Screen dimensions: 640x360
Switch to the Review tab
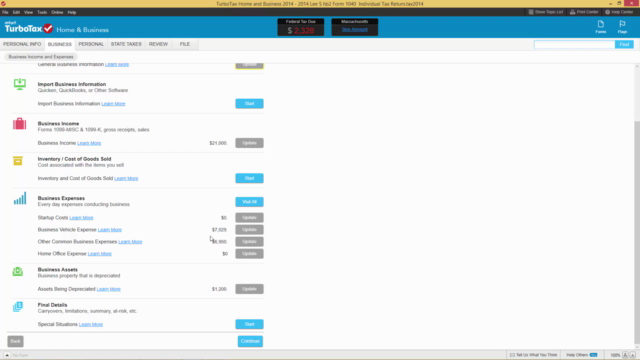158,44
